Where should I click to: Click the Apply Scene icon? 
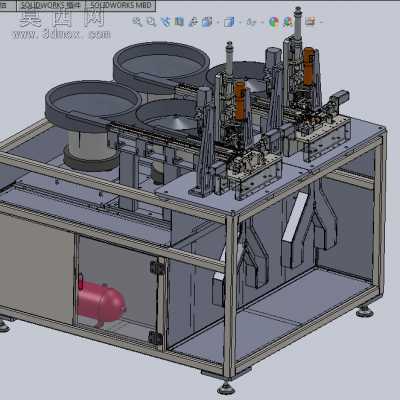tap(287, 22)
